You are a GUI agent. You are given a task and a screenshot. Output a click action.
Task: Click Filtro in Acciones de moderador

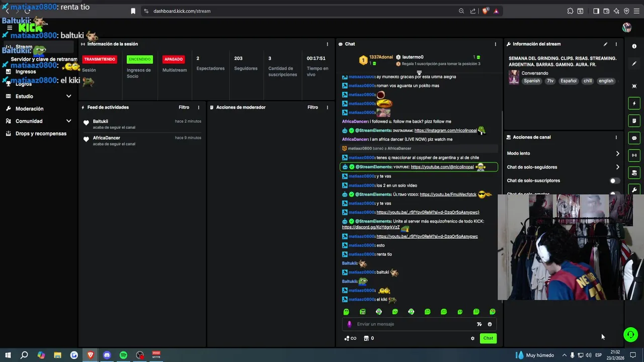pos(312,108)
